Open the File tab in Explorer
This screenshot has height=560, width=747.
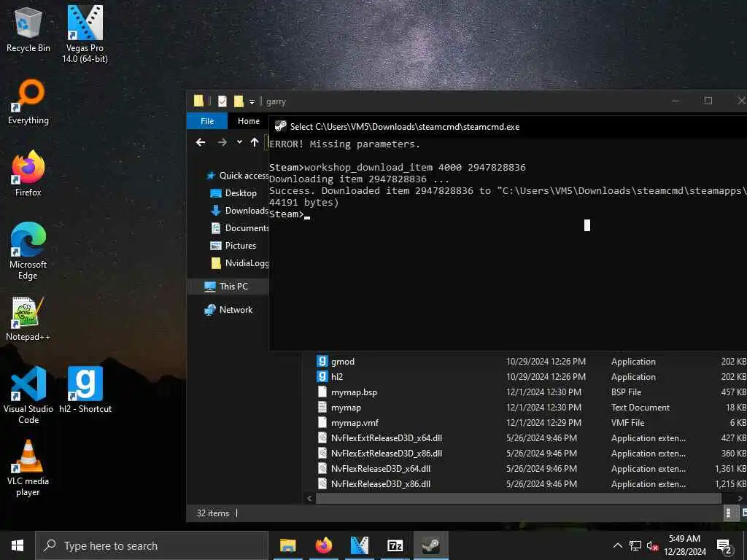point(206,121)
